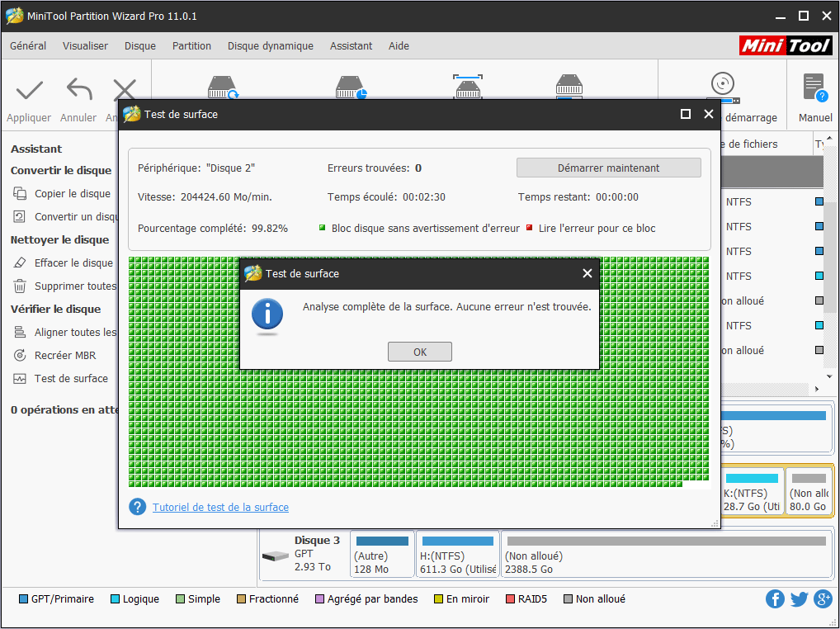840x629 pixels.
Task: Click the green Bloc disque sans avertissement square
Action: point(322,228)
